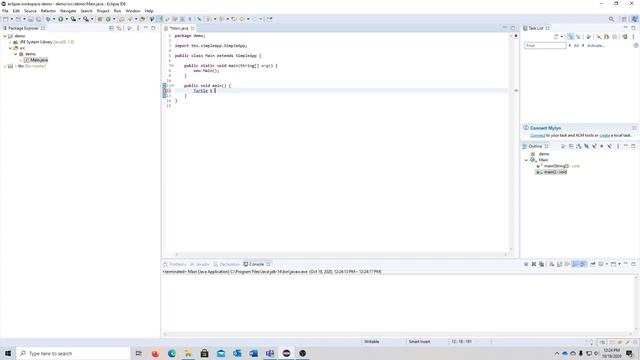Click the Eclipse icon in Windows taskbar
This screenshot has height=360, width=640.
tap(286, 353)
